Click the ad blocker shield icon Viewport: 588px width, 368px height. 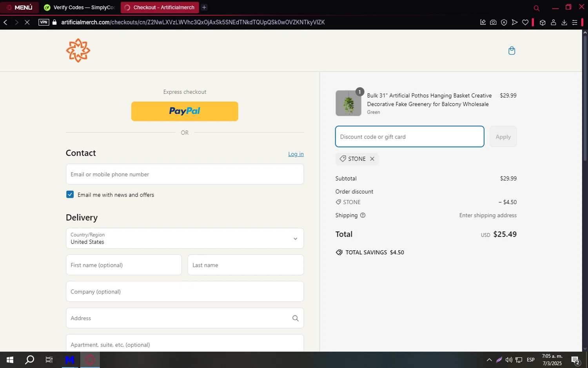[504, 22]
